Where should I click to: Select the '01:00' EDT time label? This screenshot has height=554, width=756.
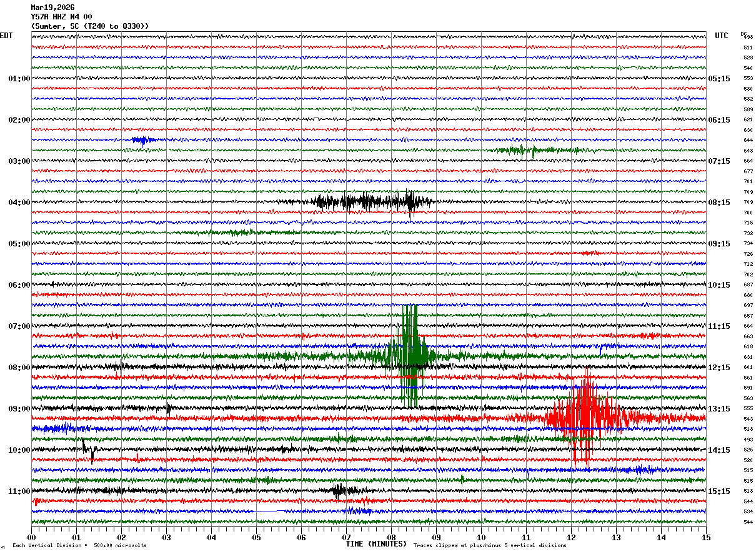click(x=19, y=79)
